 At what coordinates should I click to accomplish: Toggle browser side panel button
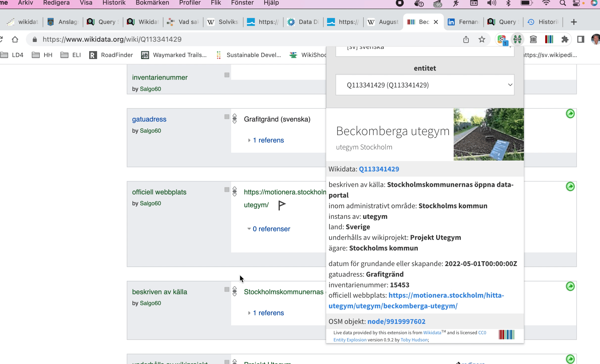(x=580, y=39)
